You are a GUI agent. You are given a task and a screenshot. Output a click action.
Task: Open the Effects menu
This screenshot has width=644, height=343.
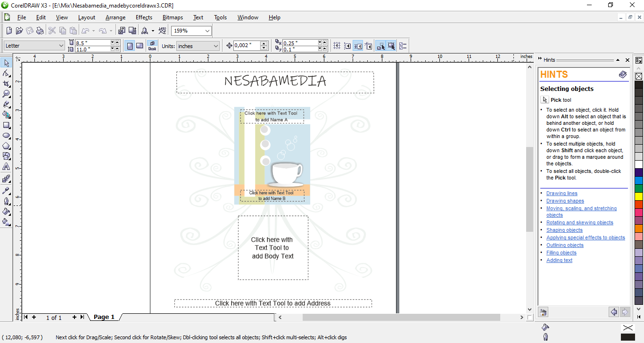(144, 17)
